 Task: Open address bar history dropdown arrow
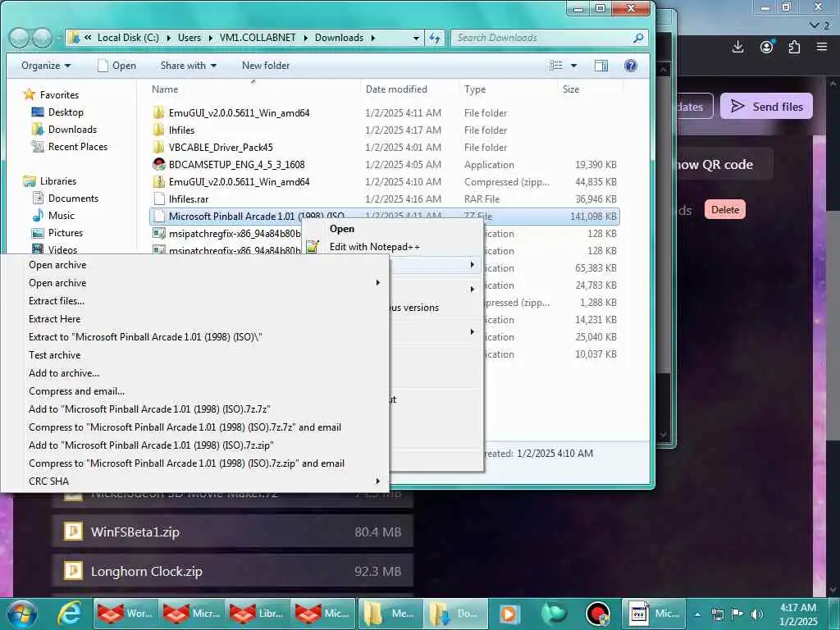pyautogui.click(x=416, y=38)
